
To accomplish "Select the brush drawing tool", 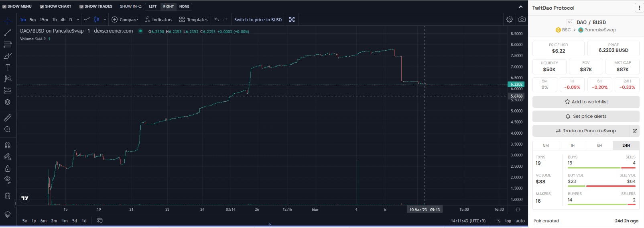I will [x=8, y=56].
